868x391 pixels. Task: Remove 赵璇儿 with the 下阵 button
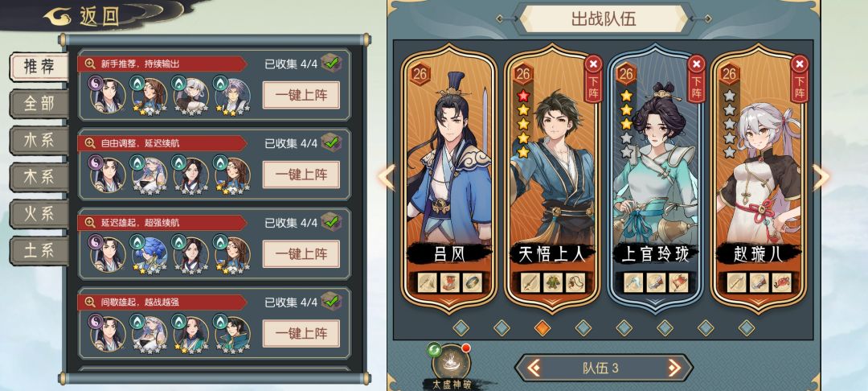point(800,79)
